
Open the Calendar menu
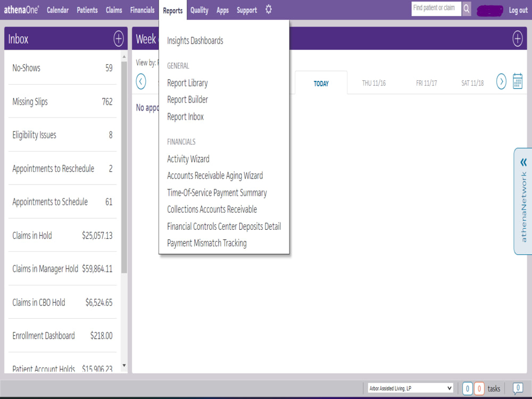(57, 10)
